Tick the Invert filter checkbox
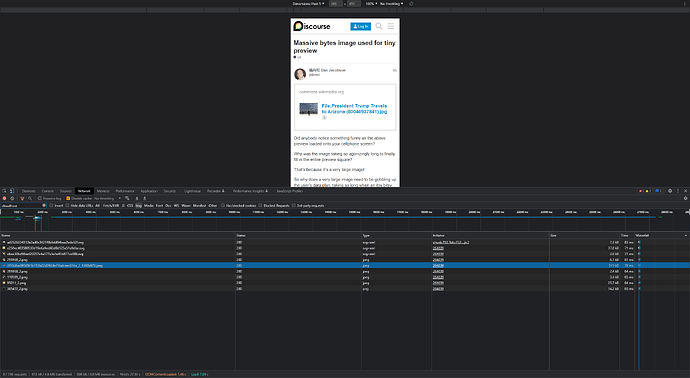This screenshot has width=690, height=378. point(51,206)
